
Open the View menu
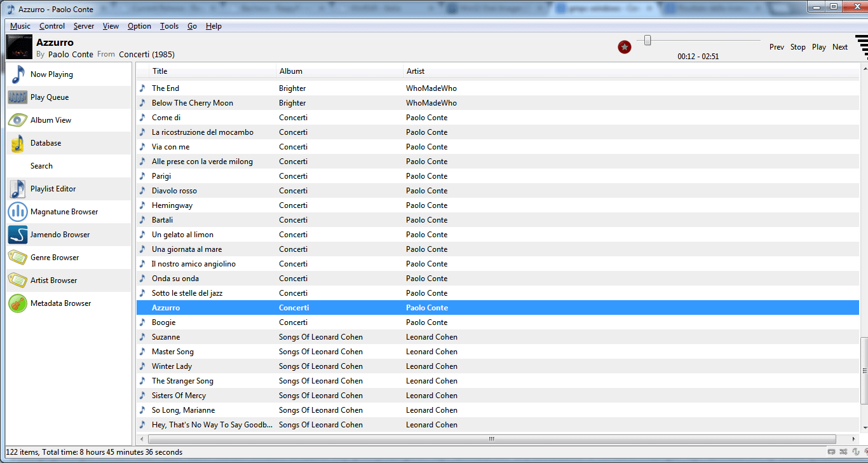[111, 26]
